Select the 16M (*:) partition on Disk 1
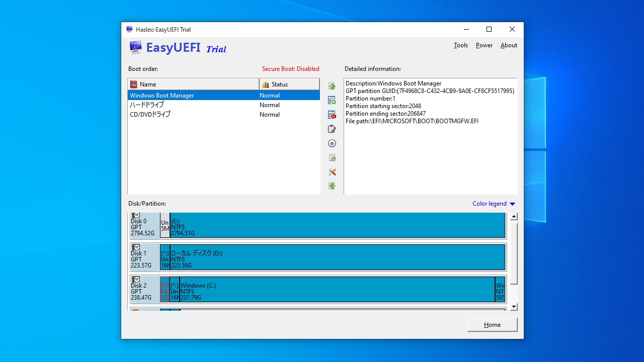This screenshot has height=362, width=644. tap(165, 257)
